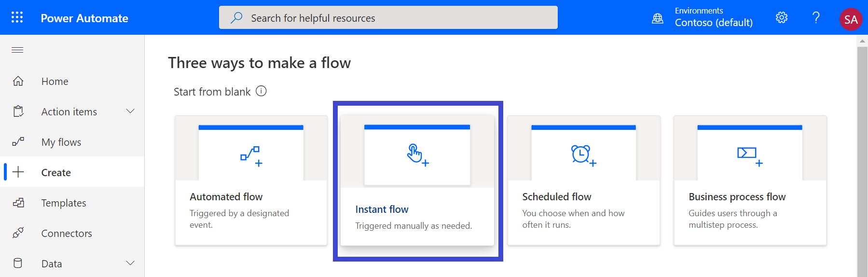Viewport: 868px width, 277px height.
Task: Select the Instant flow card
Action: coord(417,181)
